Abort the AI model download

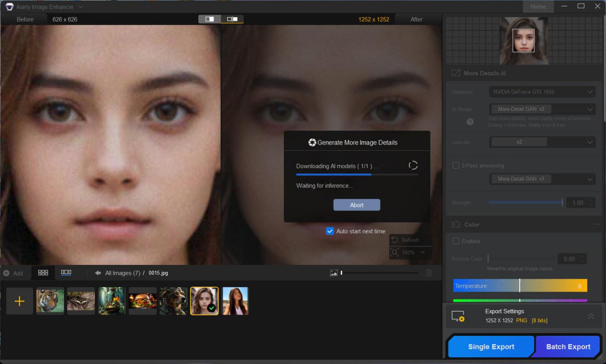[356, 205]
